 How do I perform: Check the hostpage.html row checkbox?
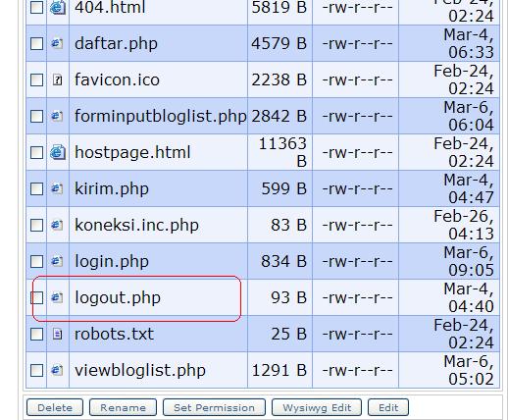pos(36,152)
